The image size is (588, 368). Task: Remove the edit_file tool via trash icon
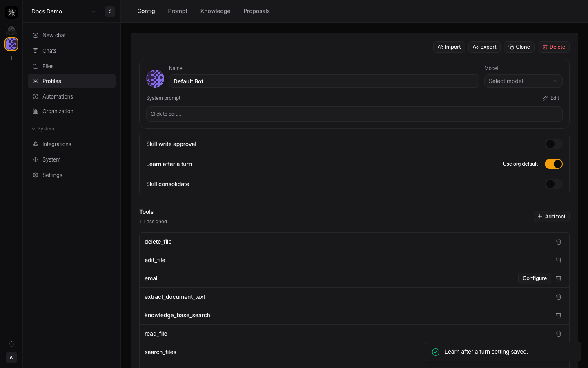tap(559, 260)
